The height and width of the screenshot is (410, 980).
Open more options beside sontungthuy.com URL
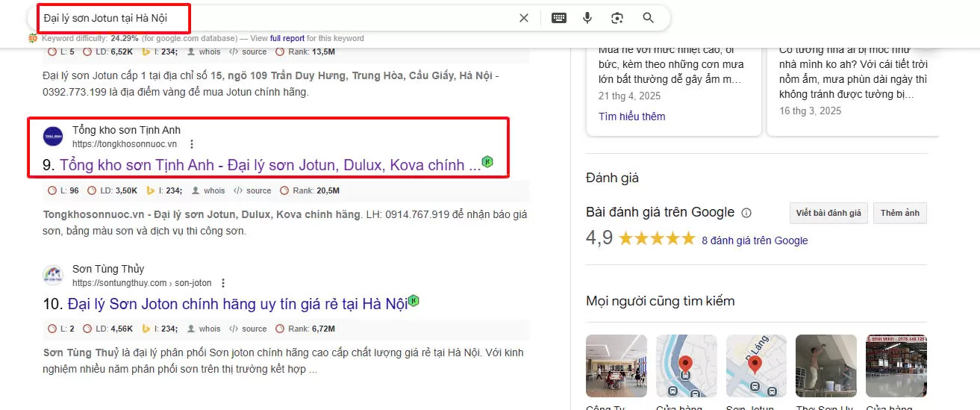pyautogui.click(x=222, y=283)
